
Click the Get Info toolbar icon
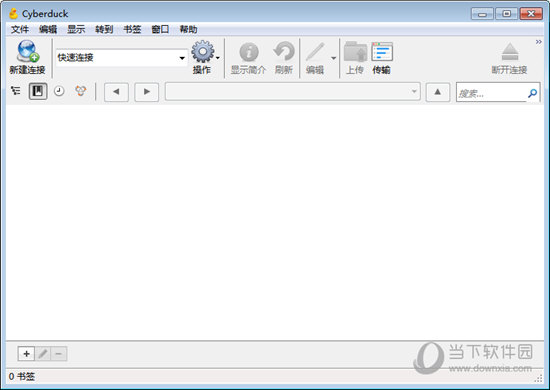[x=249, y=52]
